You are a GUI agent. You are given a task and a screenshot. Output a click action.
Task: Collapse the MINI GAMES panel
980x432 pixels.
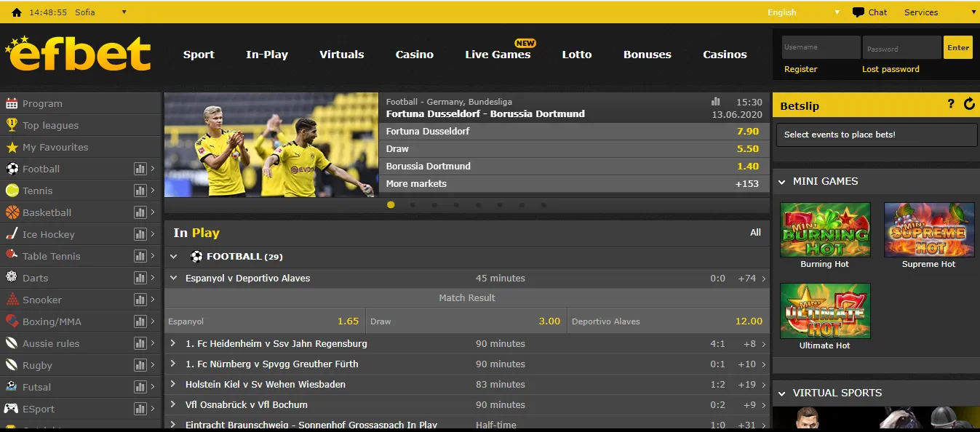[782, 182]
